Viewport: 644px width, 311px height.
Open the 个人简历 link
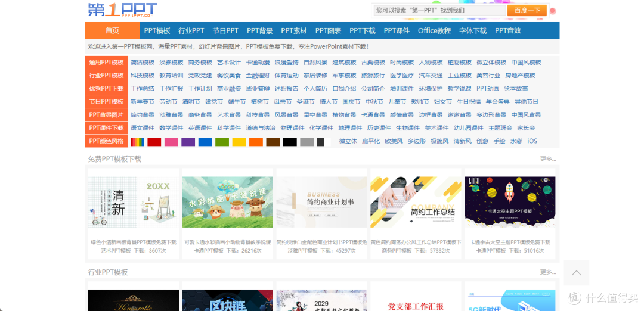[x=315, y=89]
